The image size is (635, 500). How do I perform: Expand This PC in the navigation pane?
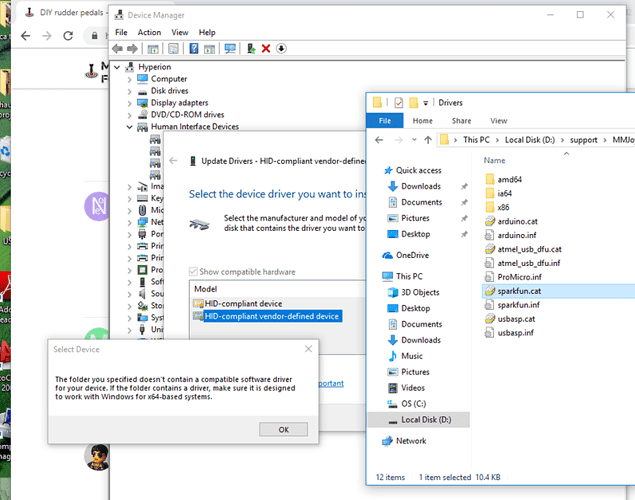374,276
